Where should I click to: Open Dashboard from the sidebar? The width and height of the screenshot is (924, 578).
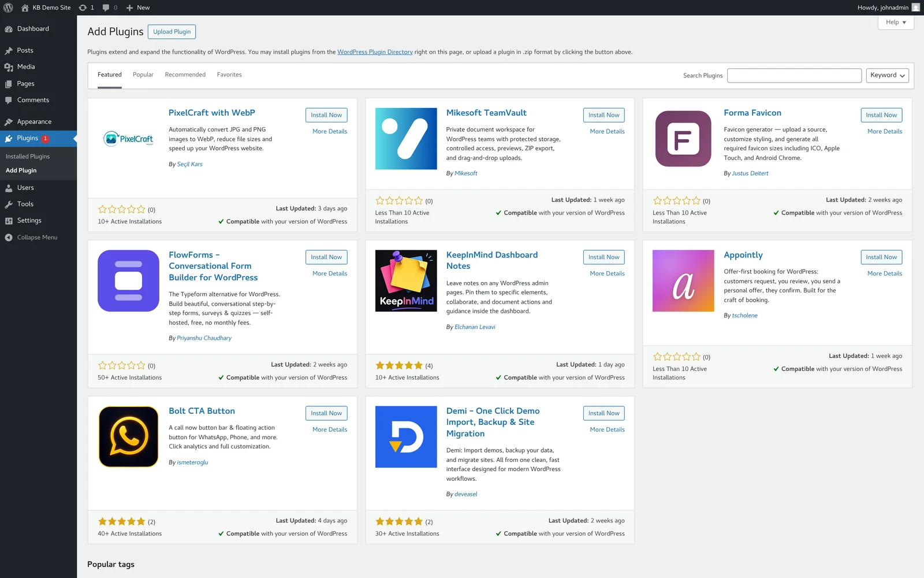[33, 28]
